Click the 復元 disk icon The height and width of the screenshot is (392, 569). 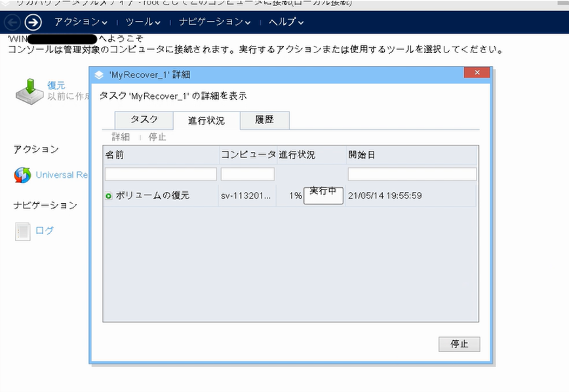pyautogui.click(x=29, y=92)
